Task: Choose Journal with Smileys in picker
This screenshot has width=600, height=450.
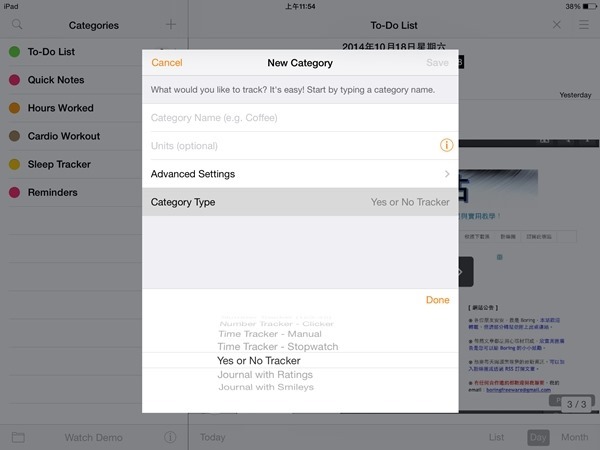Action: [266, 387]
